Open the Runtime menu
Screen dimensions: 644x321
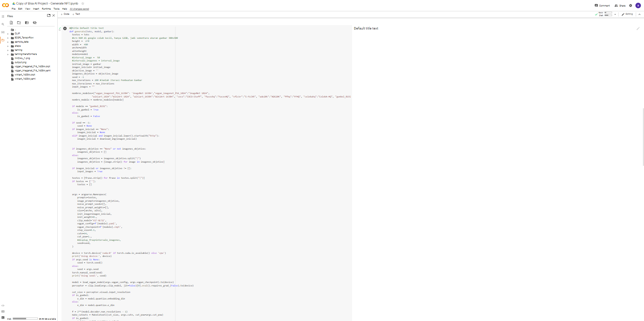pos(46,9)
